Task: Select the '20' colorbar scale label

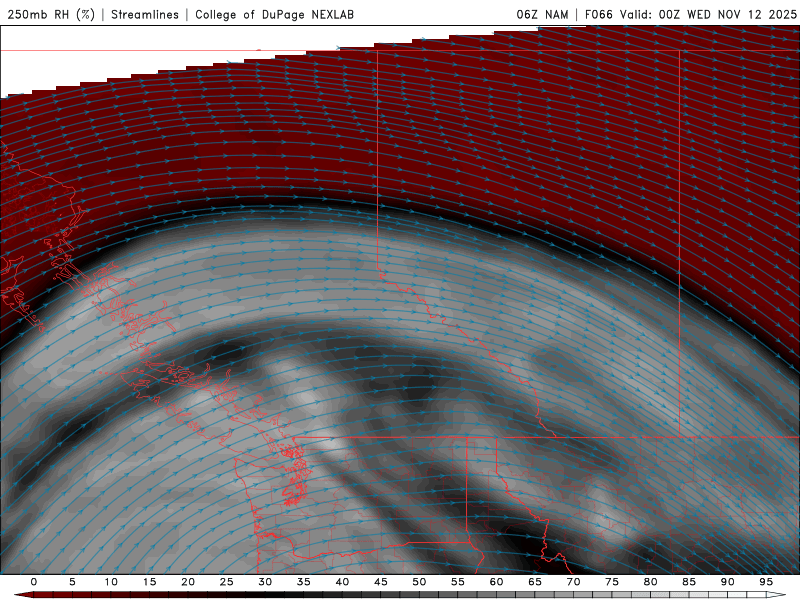Action: coord(188,582)
